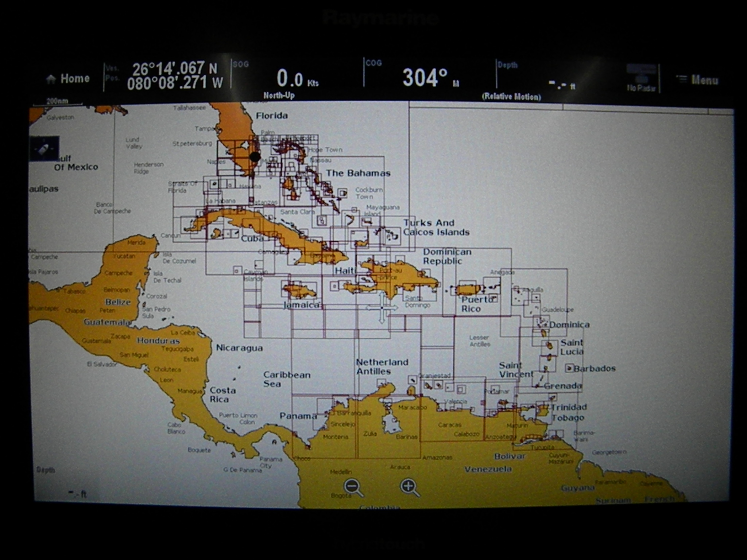Tap the 200nm range scale indicator
Viewport: 747px width, 560px height.
(x=57, y=102)
